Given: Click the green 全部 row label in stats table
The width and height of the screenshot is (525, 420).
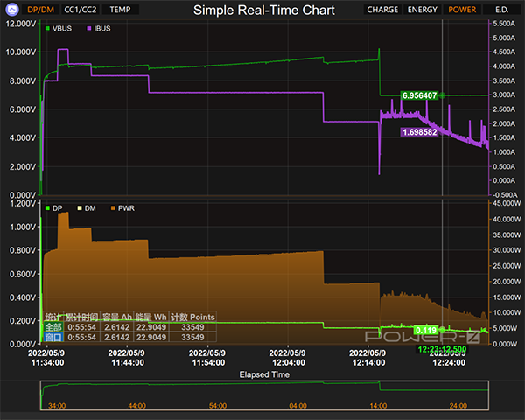Looking at the screenshot, I should tap(52, 327).
